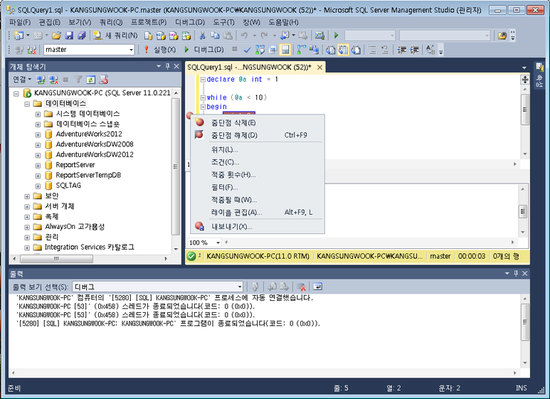Toggle the highlighted results-to-file button
The height and width of the screenshot is (399, 550).
285,50
